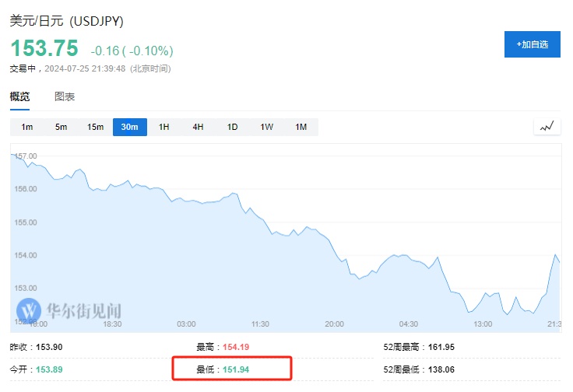The height and width of the screenshot is (392, 573).
Task: Click the line chart type icon
Action: (547, 127)
